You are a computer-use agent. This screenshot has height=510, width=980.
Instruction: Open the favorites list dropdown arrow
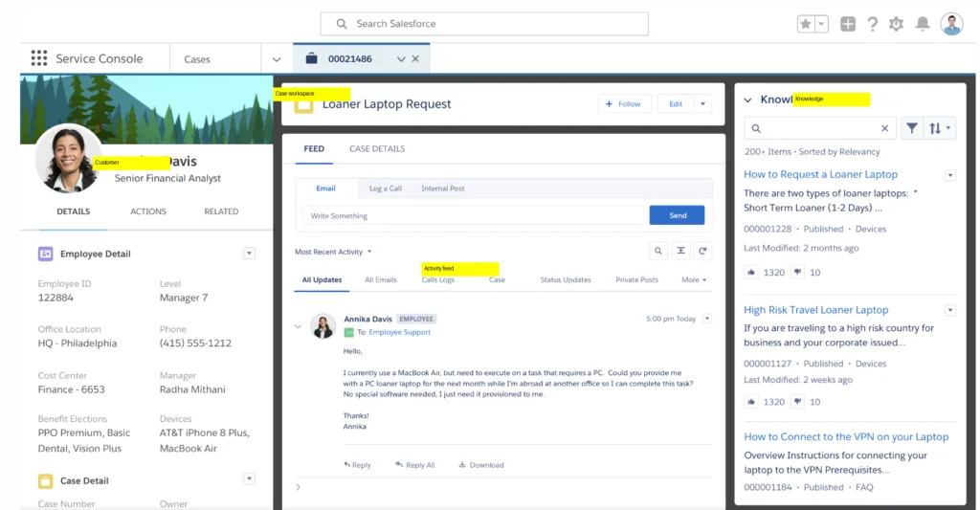[x=821, y=24]
